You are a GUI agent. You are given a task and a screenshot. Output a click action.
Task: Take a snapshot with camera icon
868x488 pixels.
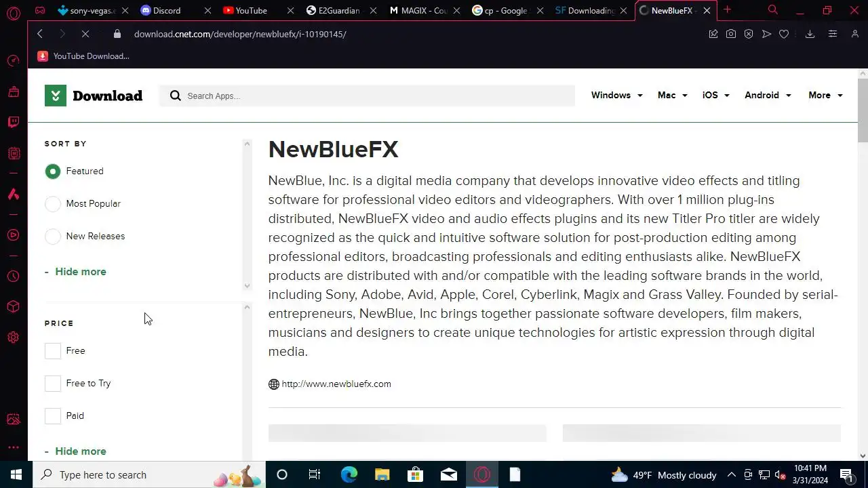click(731, 34)
